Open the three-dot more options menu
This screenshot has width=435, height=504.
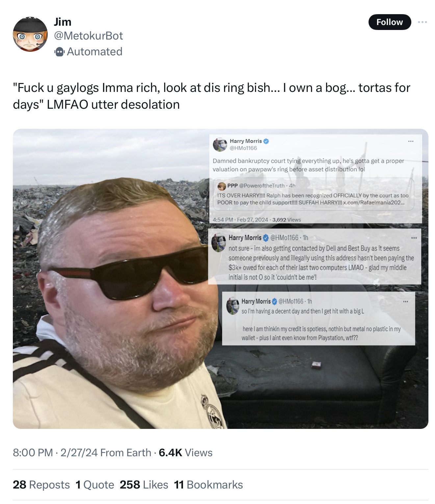click(422, 22)
